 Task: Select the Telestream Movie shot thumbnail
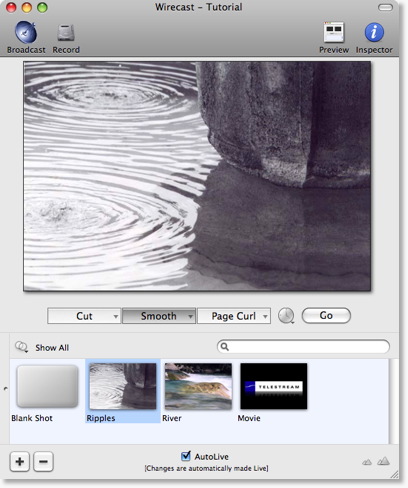274,386
